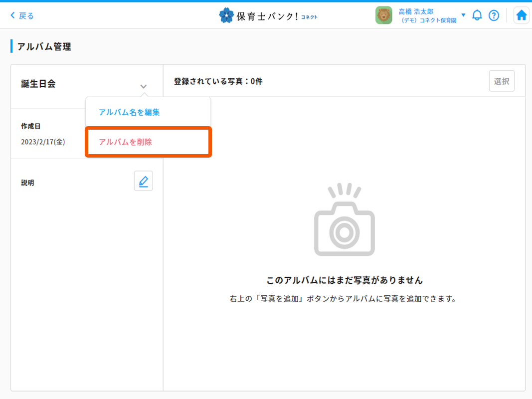532x399 pixels.
Task: Go to home via the house icon
Action: [x=521, y=15]
